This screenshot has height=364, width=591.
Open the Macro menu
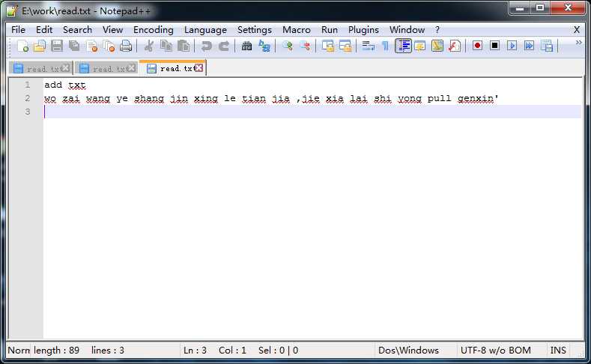tap(297, 30)
